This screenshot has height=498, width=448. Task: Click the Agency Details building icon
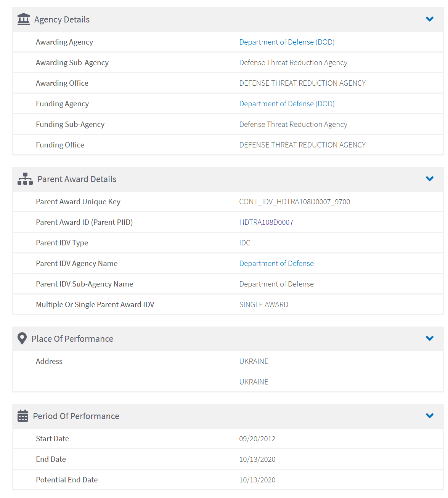(24, 19)
